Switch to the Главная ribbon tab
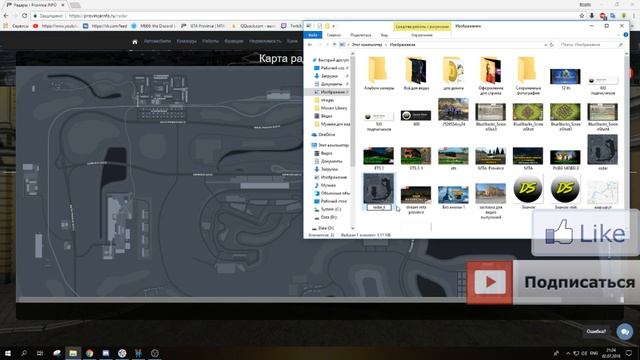This screenshot has height=360, width=640. (333, 35)
